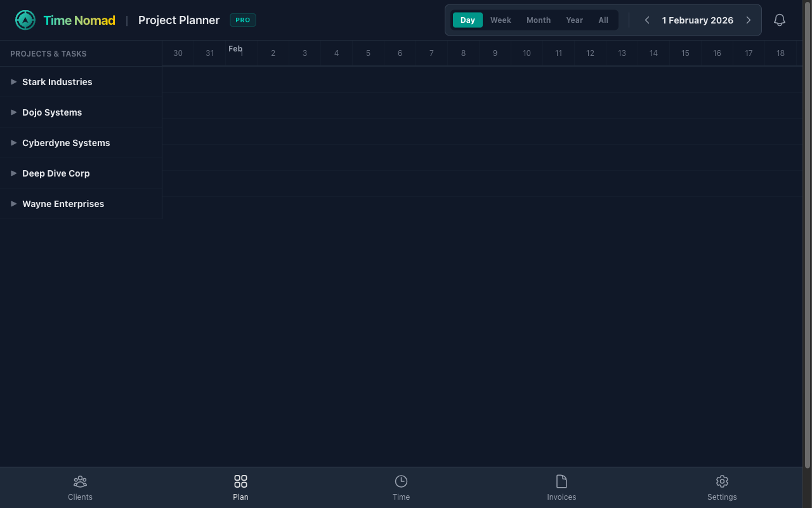
Task: Click the Plan grid icon
Action: (240, 481)
